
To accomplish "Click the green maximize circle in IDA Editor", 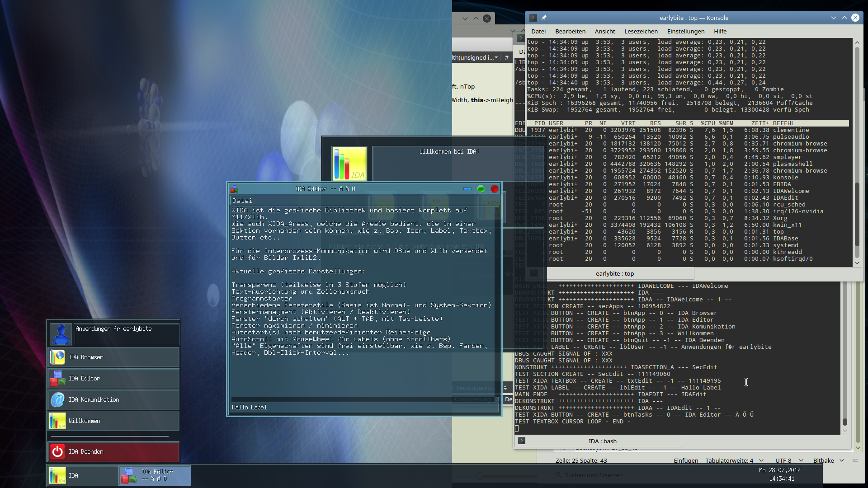I will [481, 189].
